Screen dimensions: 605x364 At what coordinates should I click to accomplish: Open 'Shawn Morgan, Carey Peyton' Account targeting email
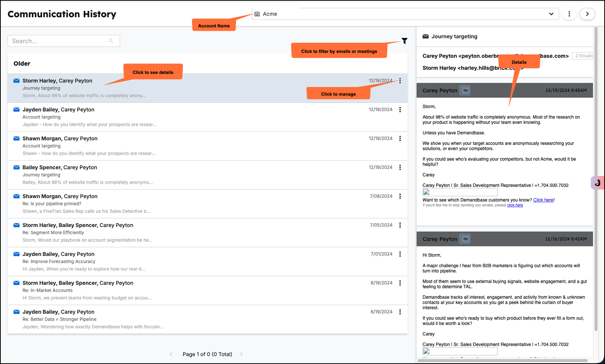point(208,146)
